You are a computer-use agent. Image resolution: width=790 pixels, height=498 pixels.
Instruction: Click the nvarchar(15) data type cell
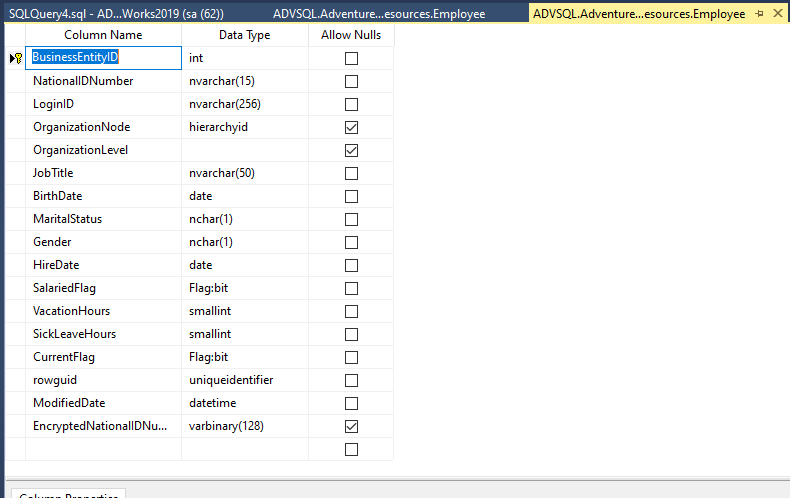pos(245,81)
